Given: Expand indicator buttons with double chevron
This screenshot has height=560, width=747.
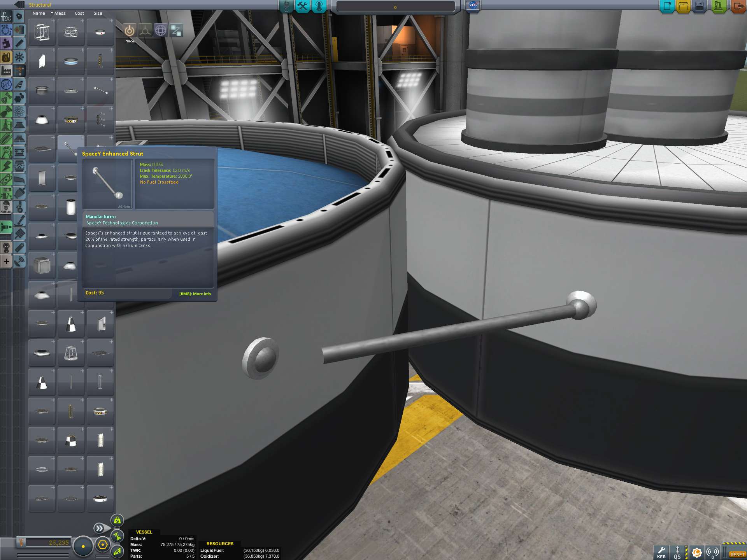Looking at the screenshot, I should click(x=99, y=528).
